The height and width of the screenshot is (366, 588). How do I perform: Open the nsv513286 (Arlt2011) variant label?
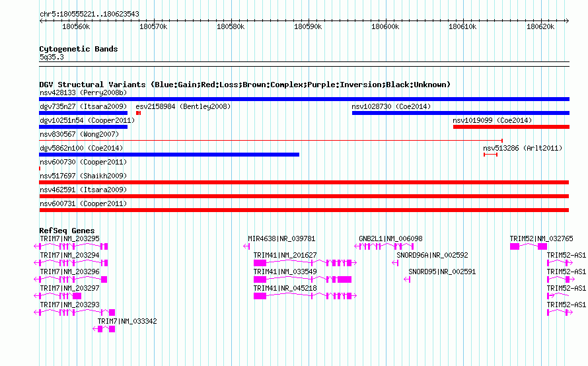[523, 148]
